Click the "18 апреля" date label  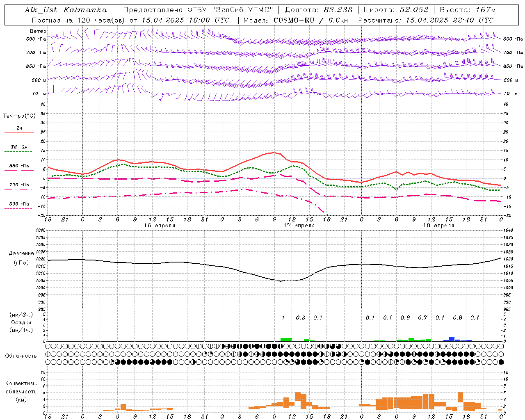[x=438, y=226]
